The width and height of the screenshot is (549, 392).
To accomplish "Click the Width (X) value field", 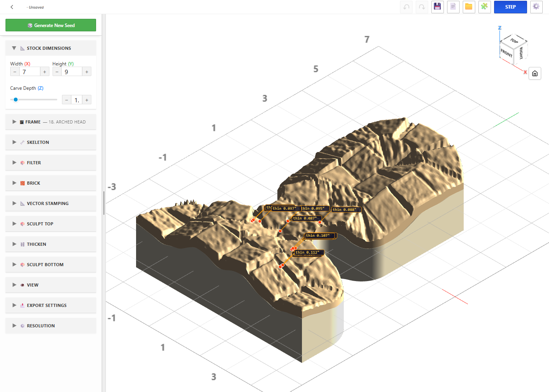I will point(30,72).
